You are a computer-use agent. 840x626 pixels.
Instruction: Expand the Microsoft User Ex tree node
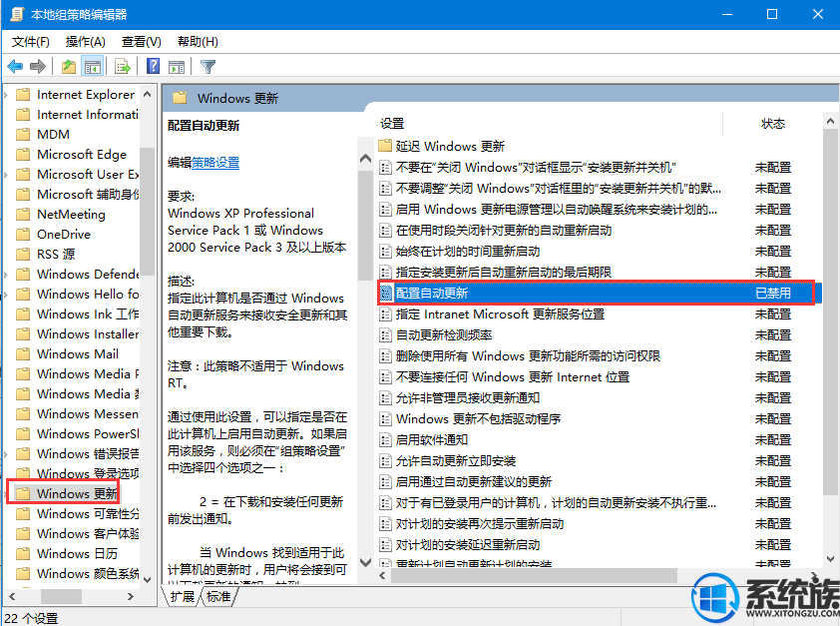pos(6,175)
